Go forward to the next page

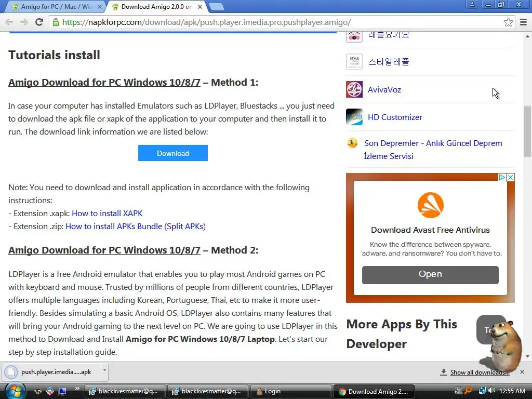(x=24, y=22)
